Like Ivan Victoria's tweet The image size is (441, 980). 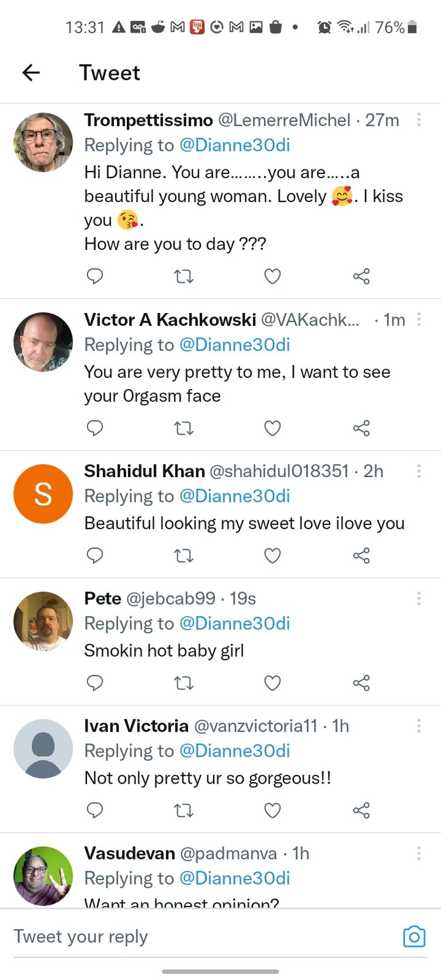tap(273, 810)
